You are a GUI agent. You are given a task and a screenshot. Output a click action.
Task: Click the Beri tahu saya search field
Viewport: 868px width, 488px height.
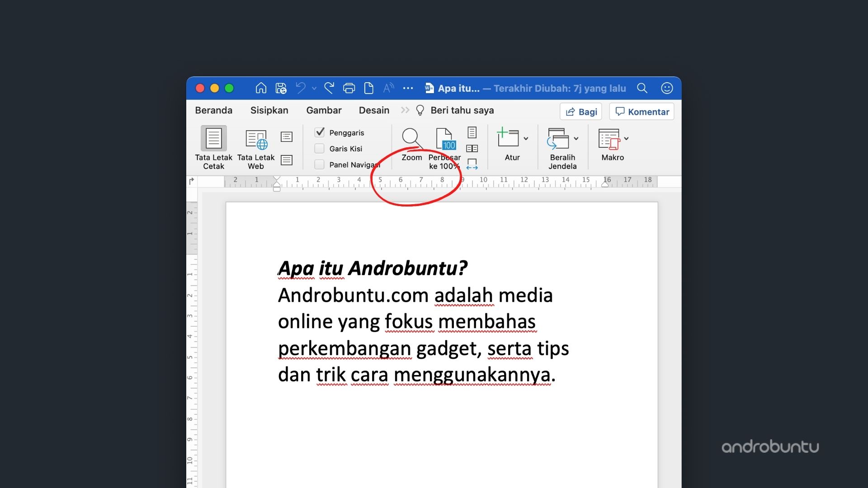pos(462,110)
